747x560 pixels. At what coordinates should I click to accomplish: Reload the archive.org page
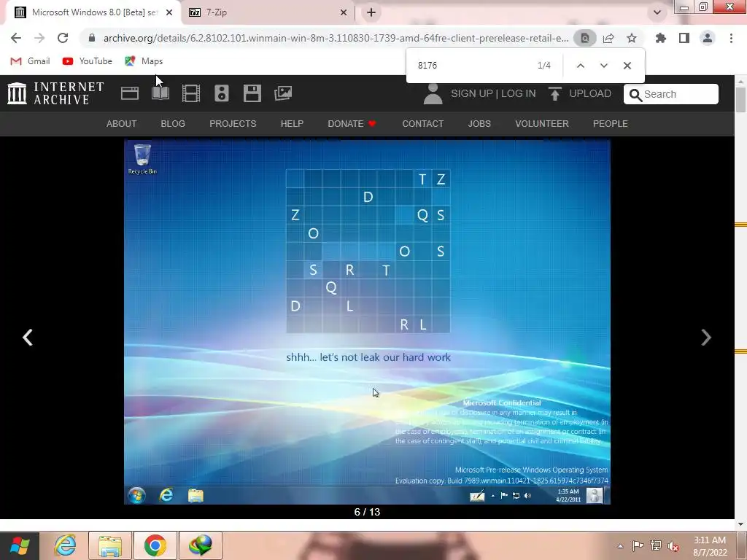(x=63, y=38)
